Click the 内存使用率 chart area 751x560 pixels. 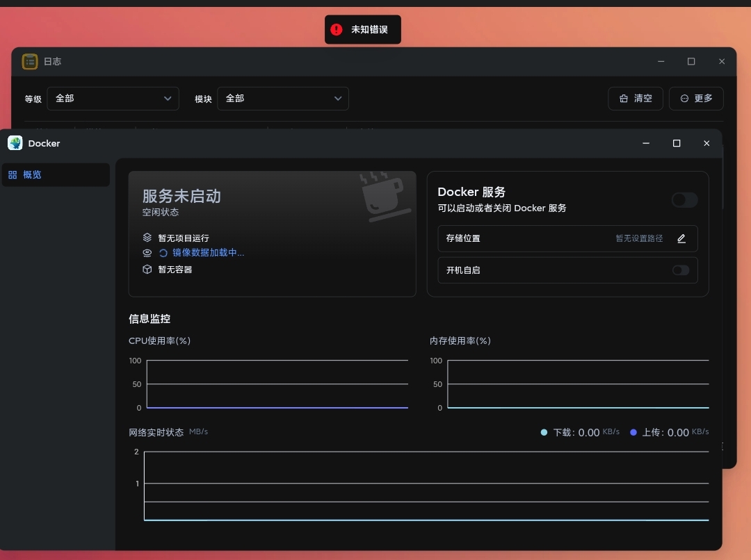[x=578, y=384]
